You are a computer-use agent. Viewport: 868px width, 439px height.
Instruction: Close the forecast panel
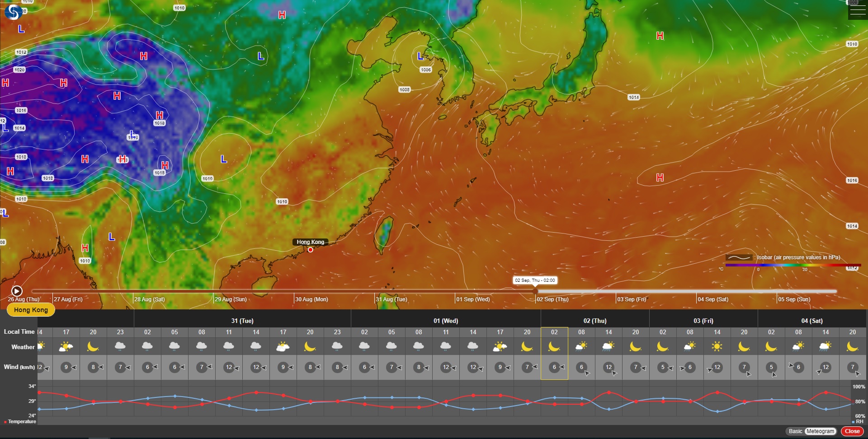(x=852, y=431)
